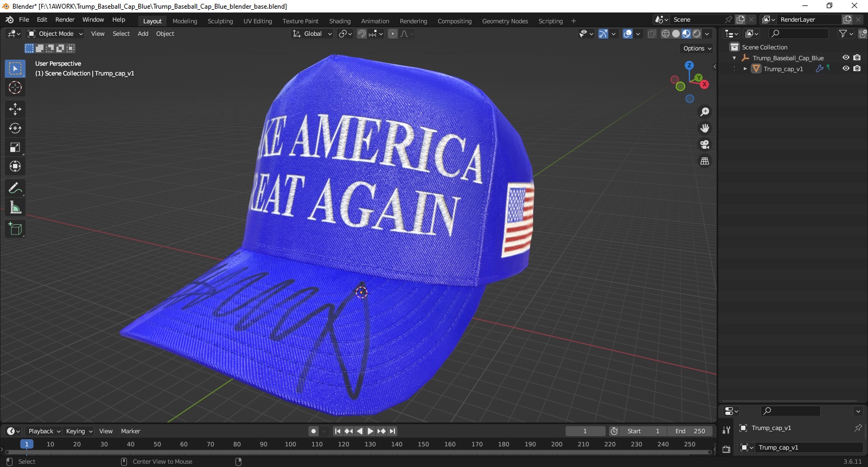Switch to the UV Editing workspace tab
Image resolution: width=868 pixels, height=467 pixels.
257,21
